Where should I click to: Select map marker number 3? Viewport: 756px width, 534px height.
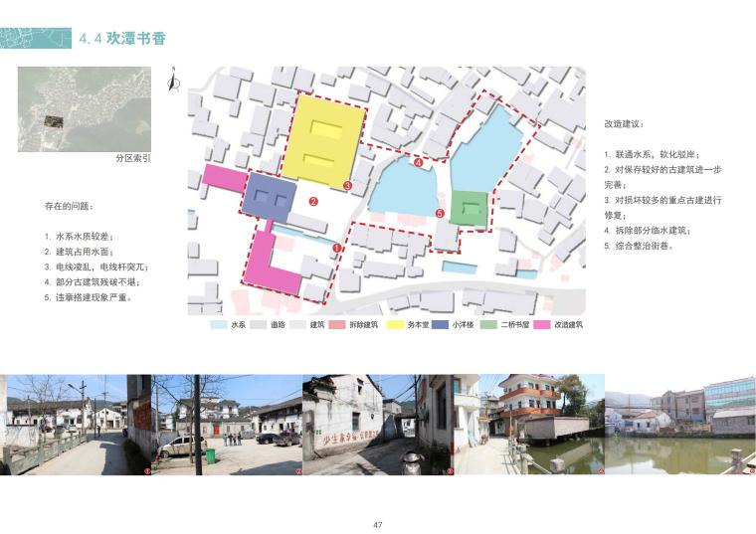click(347, 185)
